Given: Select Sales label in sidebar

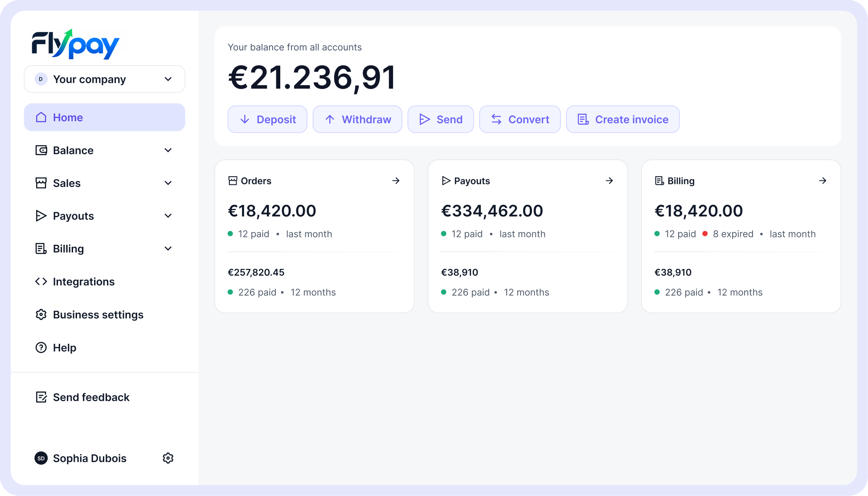Looking at the screenshot, I should tap(67, 183).
